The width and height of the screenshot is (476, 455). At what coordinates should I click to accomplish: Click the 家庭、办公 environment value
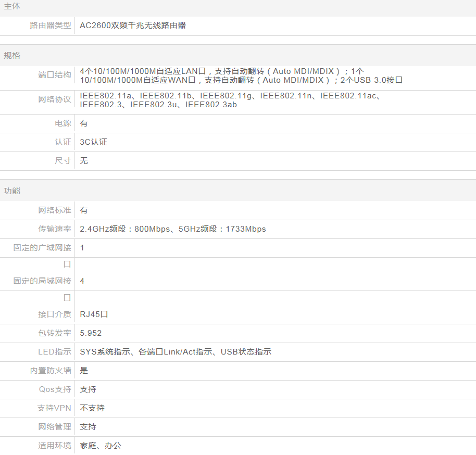[x=101, y=446]
